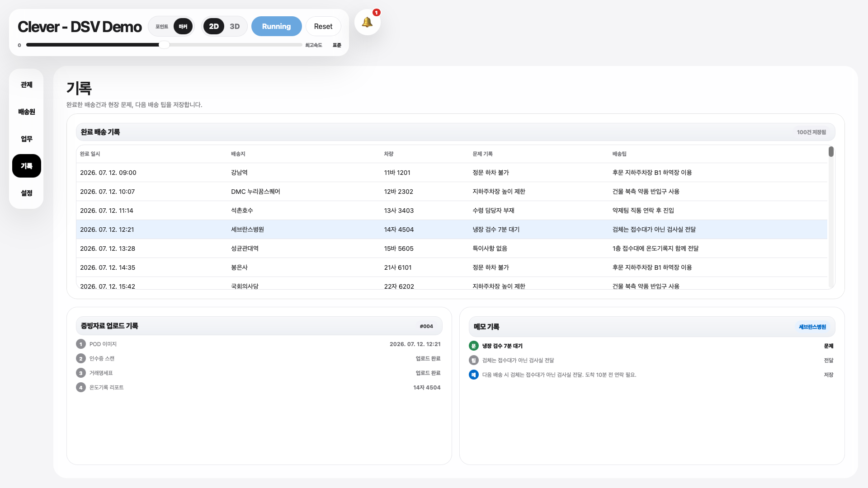Click vehicle 15바 5605 cell
This screenshot has width=868, height=488.
(x=399, y=249)
